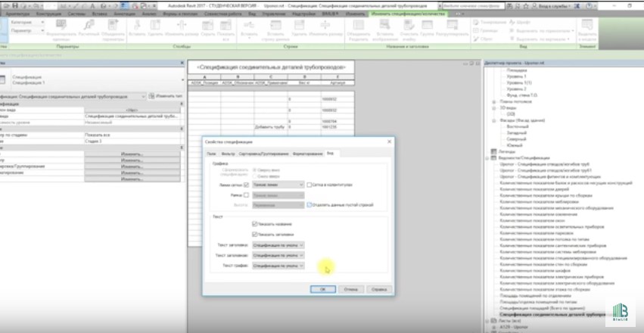Click the Save icon in quick access toolbar
Screen dimensions: 644x333
[x=15, y=6]
